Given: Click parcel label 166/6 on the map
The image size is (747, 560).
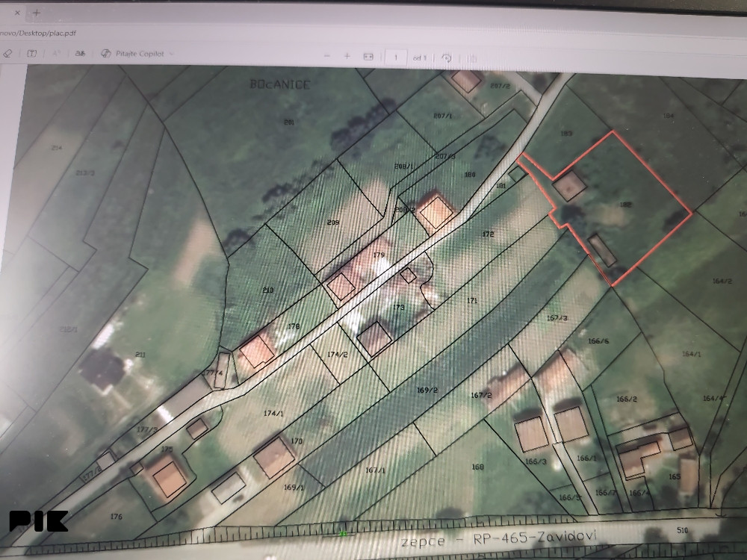Looking at the screenshot, I should click(x=598, y=341).
